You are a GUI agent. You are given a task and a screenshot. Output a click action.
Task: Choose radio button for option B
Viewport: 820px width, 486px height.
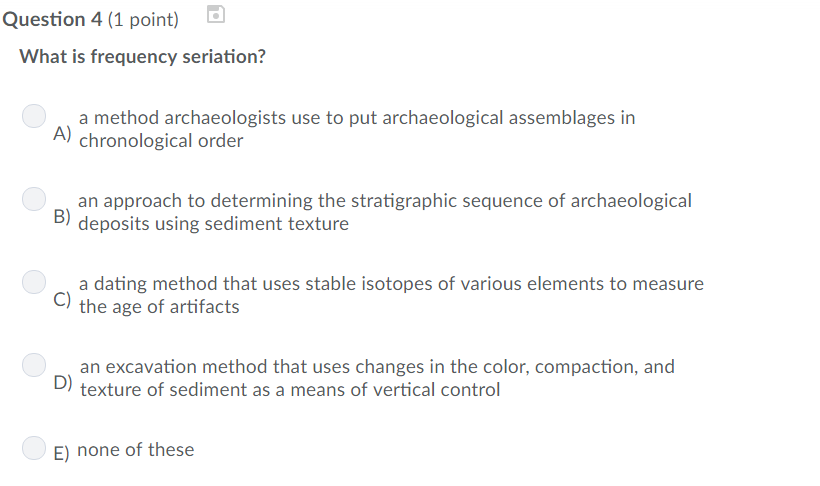coord(35,198)
